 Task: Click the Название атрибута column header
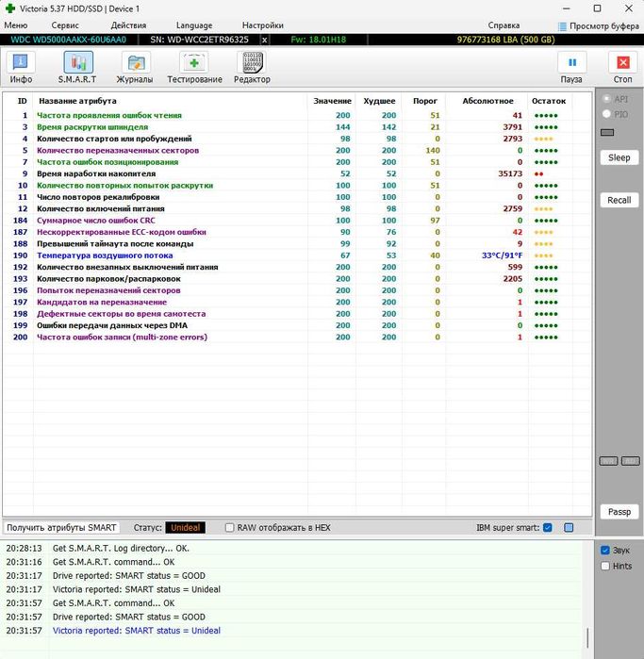point(77,101)
